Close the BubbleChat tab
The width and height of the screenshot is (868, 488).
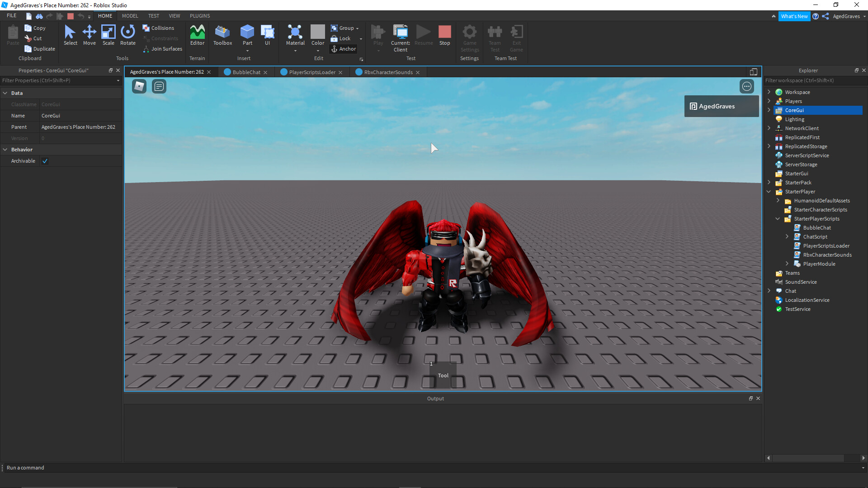(x=265, y=72)
